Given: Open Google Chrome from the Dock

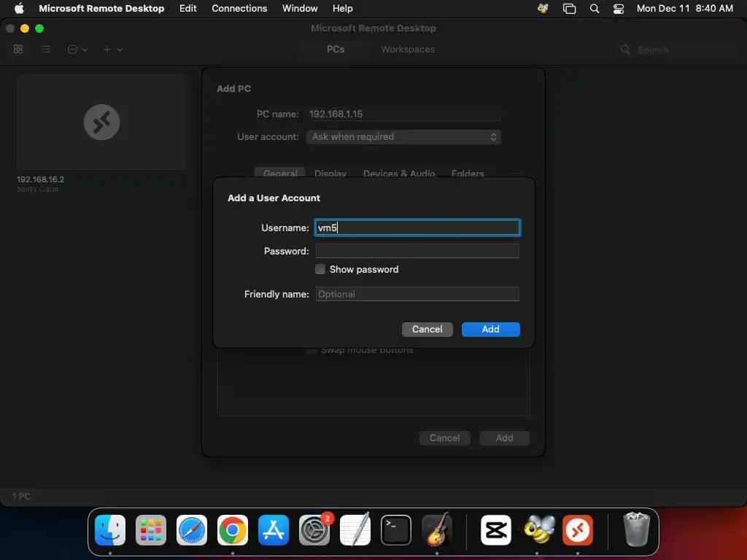Looking at the screenshot, I should coord(233,530).
